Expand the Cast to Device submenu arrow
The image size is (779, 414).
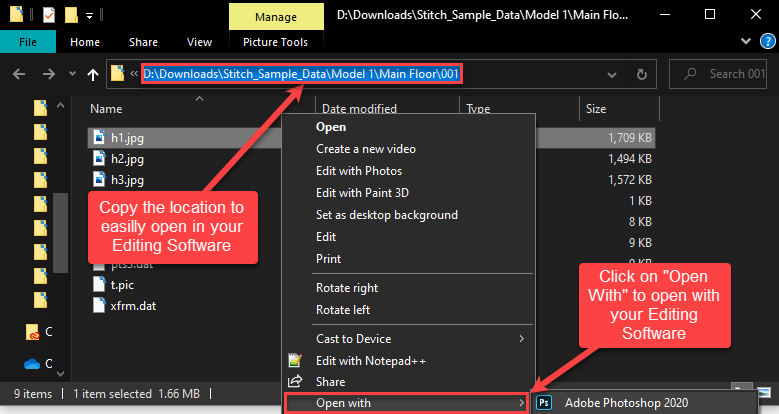[521, 339]
